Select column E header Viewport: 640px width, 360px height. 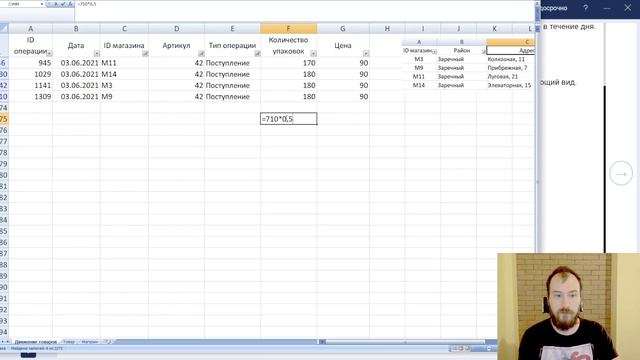pos(232,29)
